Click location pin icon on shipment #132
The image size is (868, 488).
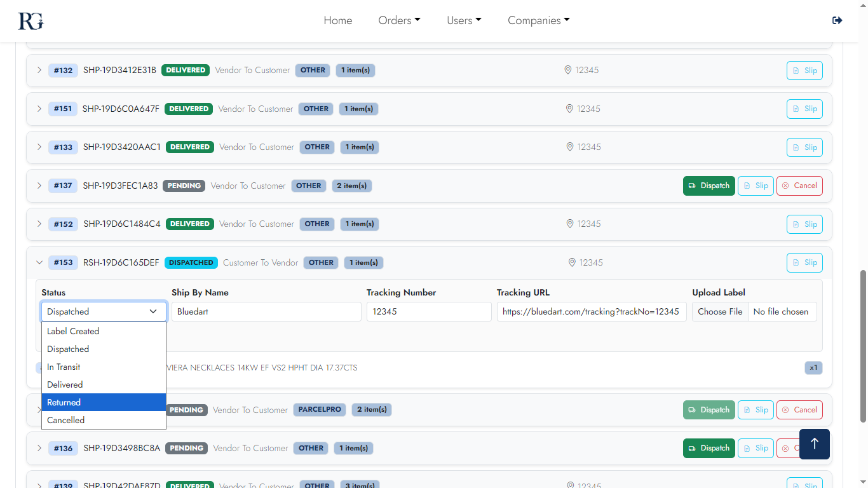point(568,71)
